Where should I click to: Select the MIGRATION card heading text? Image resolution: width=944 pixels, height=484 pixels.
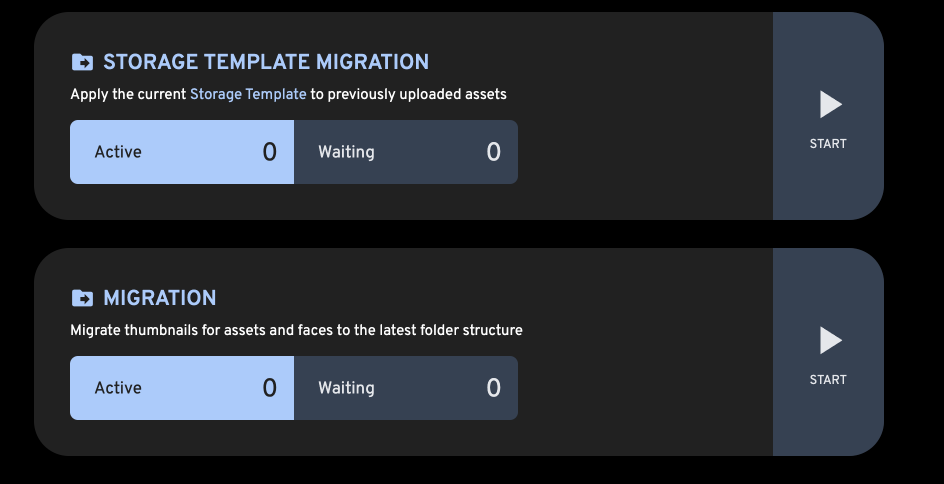160,298
